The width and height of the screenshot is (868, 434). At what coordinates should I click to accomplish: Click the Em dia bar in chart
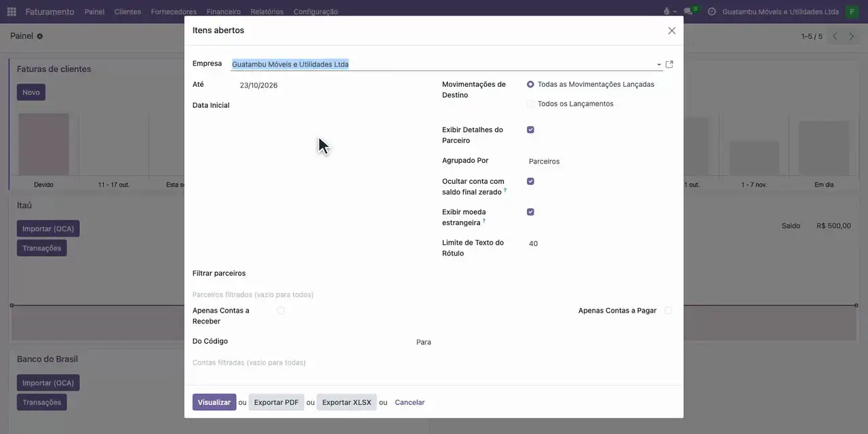point(825,149)
